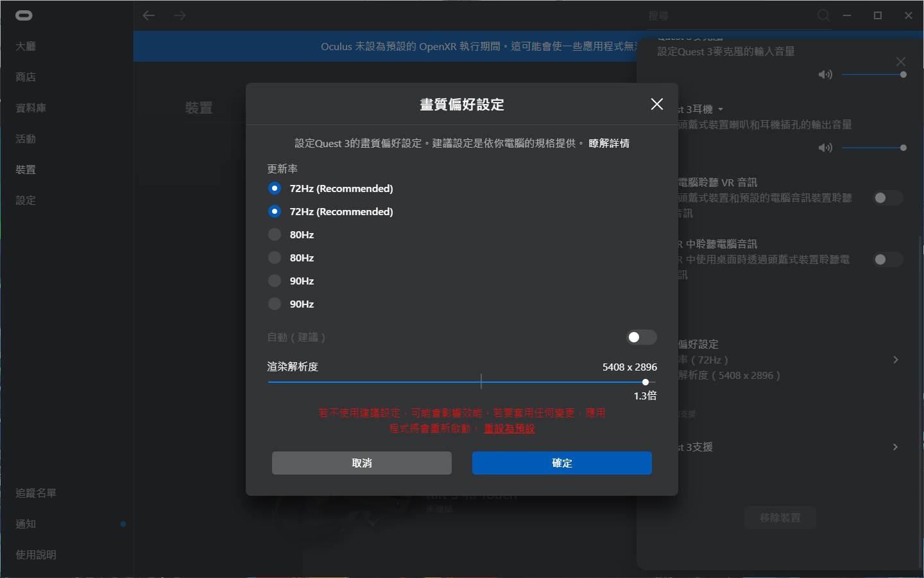Image resolution: width=924 pixels, height=578 pixels.
Task: Select 裝置 in the sidebar
Action: pyautogui.click(x=26, y=170)
